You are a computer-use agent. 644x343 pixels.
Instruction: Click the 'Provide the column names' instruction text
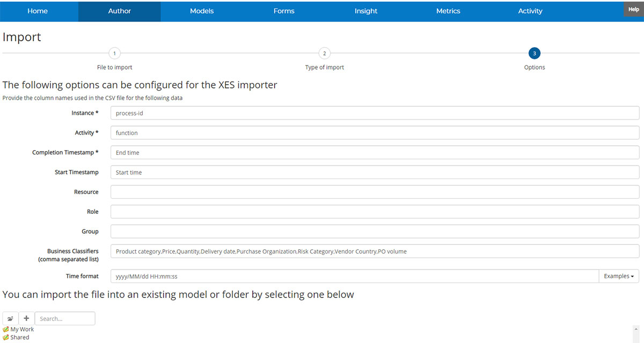pos(92,98)
